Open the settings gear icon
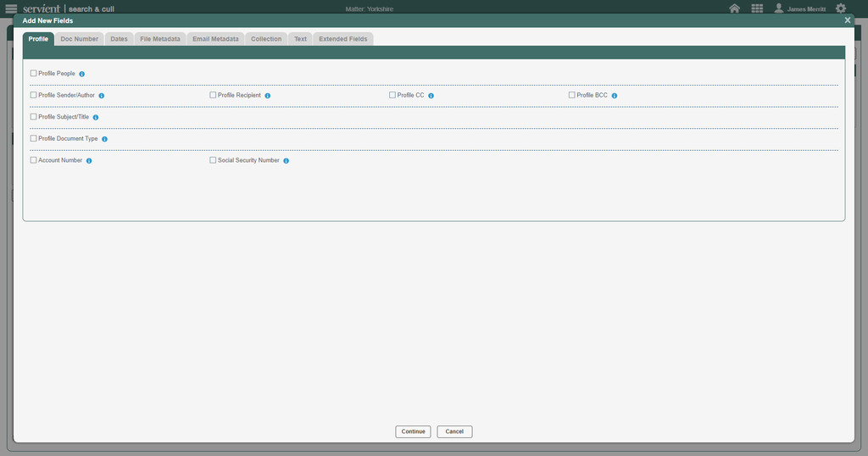 841,8
